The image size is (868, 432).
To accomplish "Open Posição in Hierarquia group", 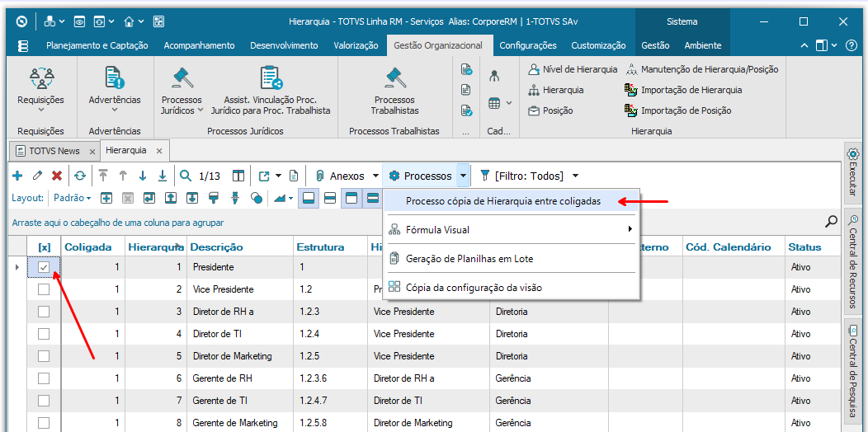I will 551,110.
